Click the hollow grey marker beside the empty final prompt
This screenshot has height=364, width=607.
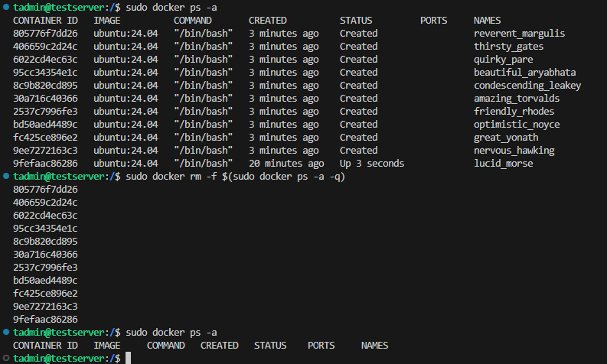(x=6, y=358)
